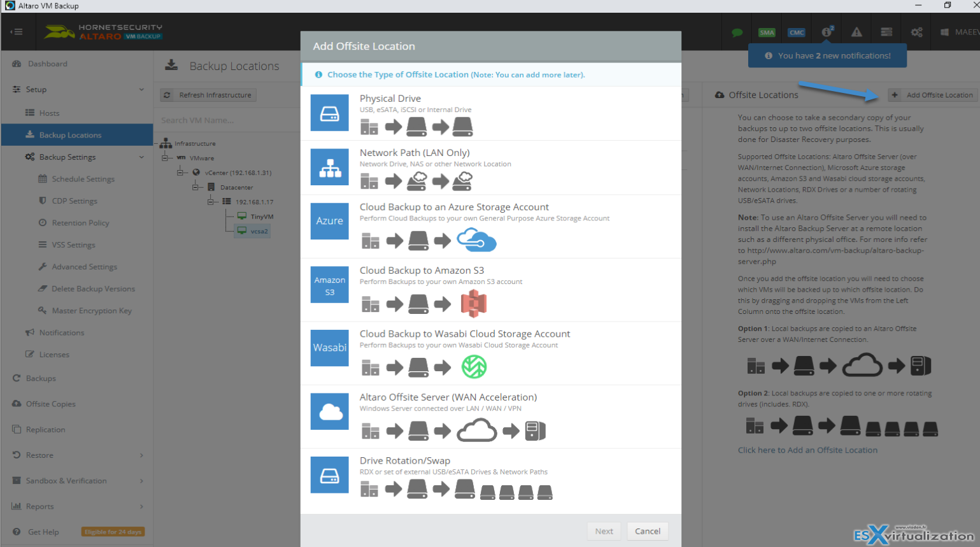The width and height of the screenshot is (980, 547).
Task: Collapse the Backup Settings submenu chevron
Action: pyautogui.click(x=141, y=157)
